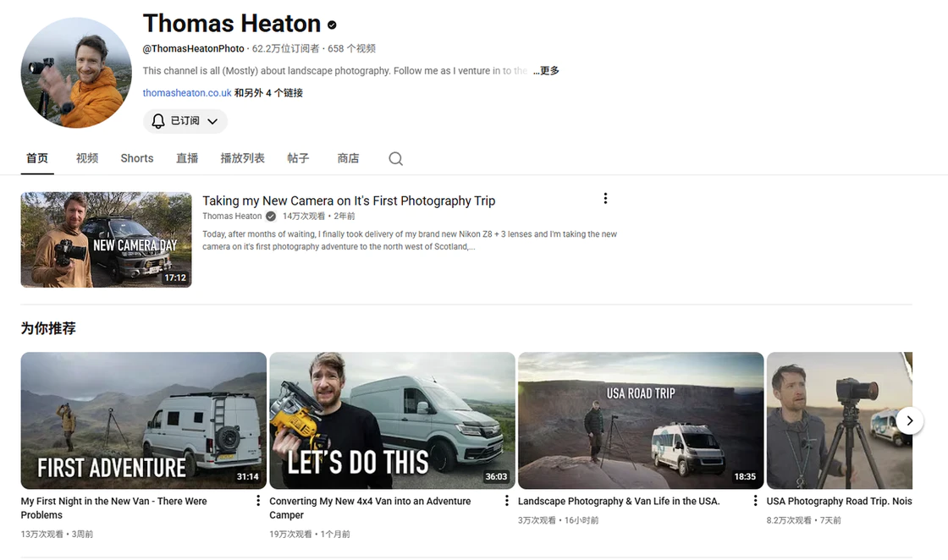
Task: Play the NEW CAMERA DAY featured thumbnail
Action: coord(106,240)
